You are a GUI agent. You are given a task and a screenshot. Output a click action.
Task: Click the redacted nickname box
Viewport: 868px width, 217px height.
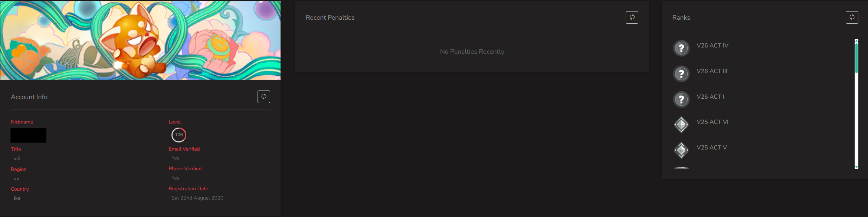(29, 135)
